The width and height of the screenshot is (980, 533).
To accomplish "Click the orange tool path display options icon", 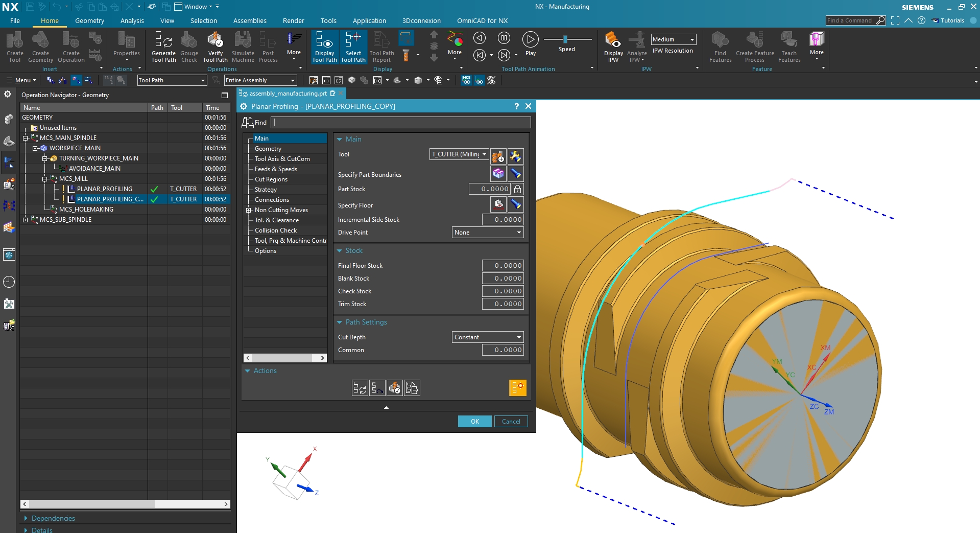I will click(517, 388).
